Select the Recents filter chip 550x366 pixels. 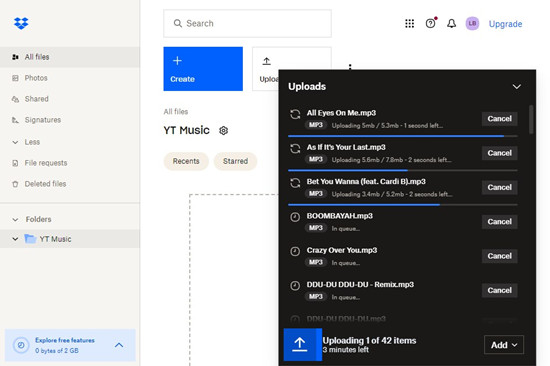click(186, 161)
